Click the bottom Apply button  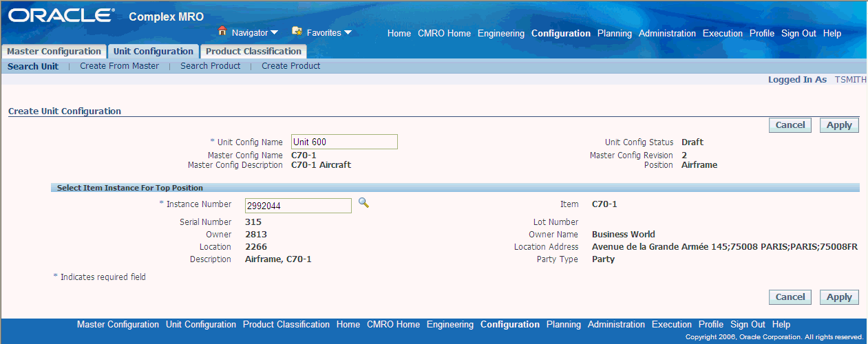[x=839, y=297]
